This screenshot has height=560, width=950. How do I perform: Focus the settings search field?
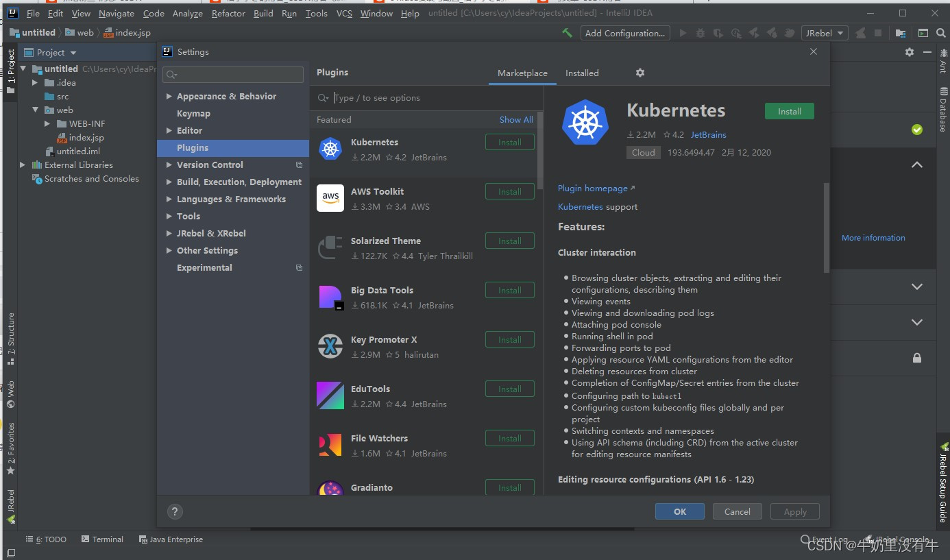[233, 74]
